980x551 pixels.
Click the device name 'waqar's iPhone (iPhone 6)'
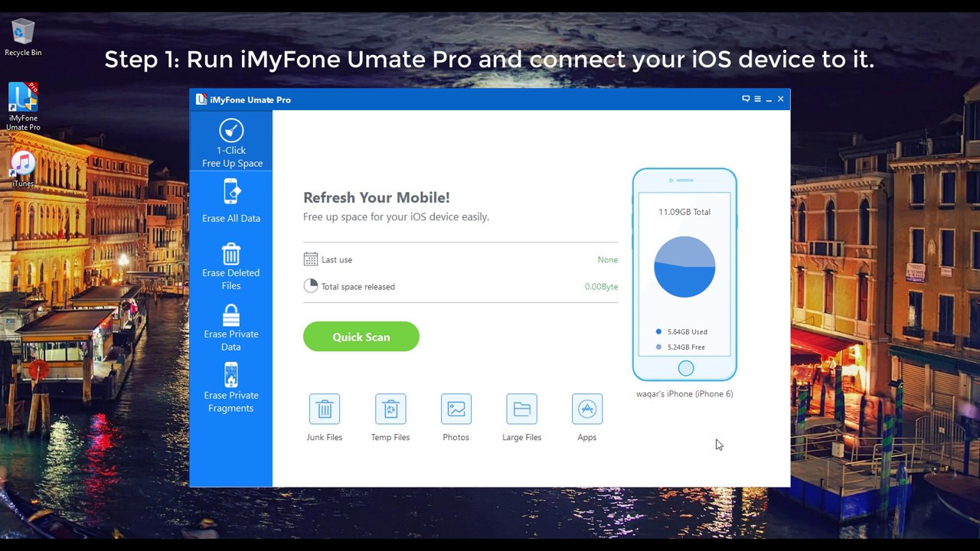(684, 394)
